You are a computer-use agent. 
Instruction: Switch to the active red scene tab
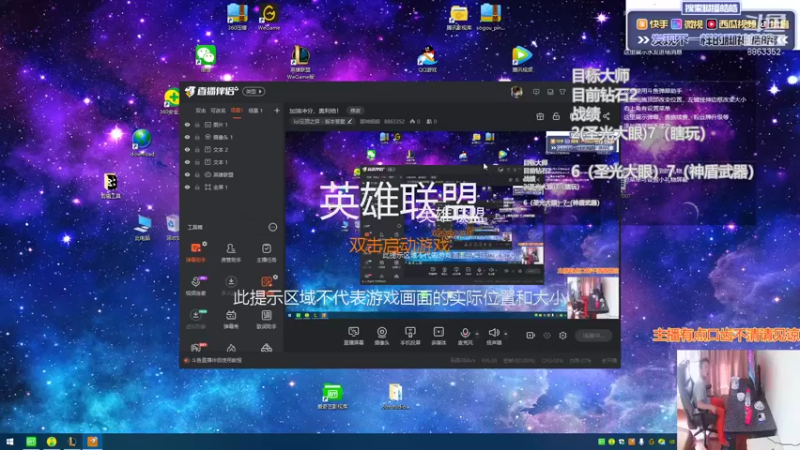tap(236, 110)
